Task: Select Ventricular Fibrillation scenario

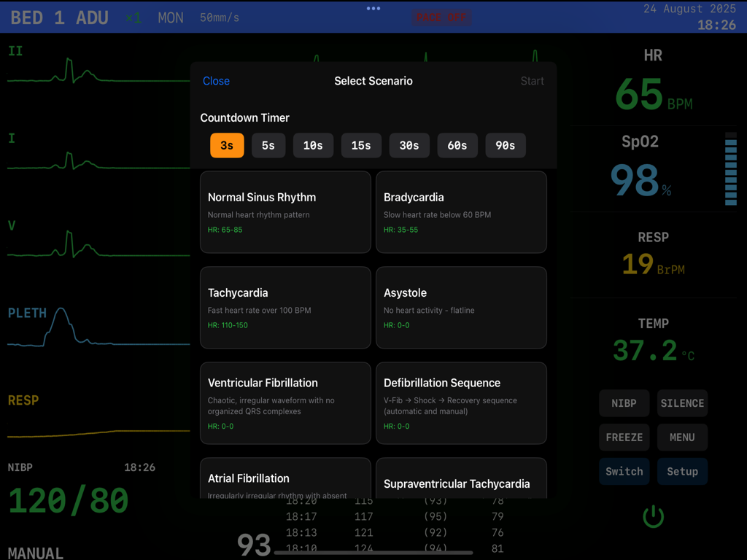Action: (x=285, y=403)
